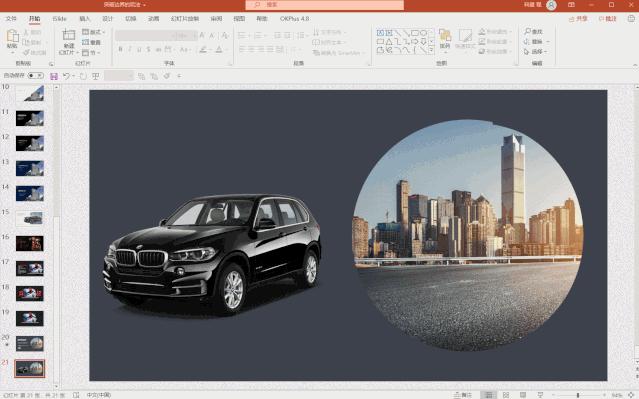Image resolution: width=639 pixels, height=399 pixels.
Task: Select the Oval shape in gallery
Action: tap(423, 33)
